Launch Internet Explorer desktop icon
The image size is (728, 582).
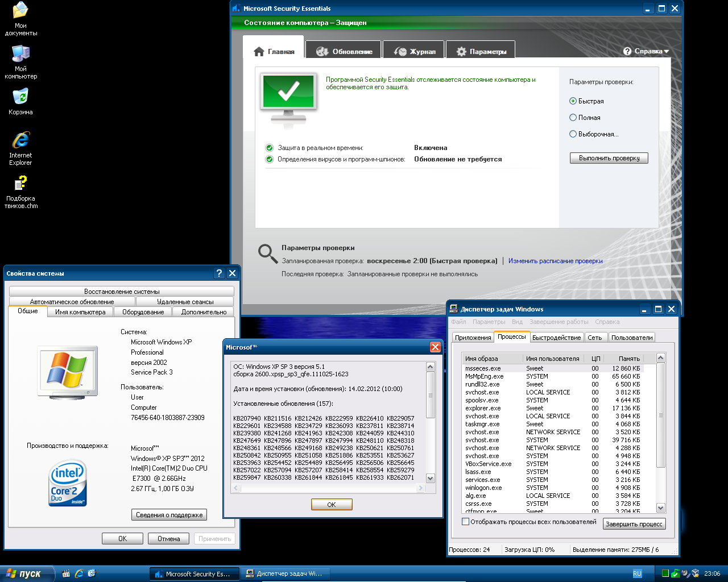click(20, 148)
